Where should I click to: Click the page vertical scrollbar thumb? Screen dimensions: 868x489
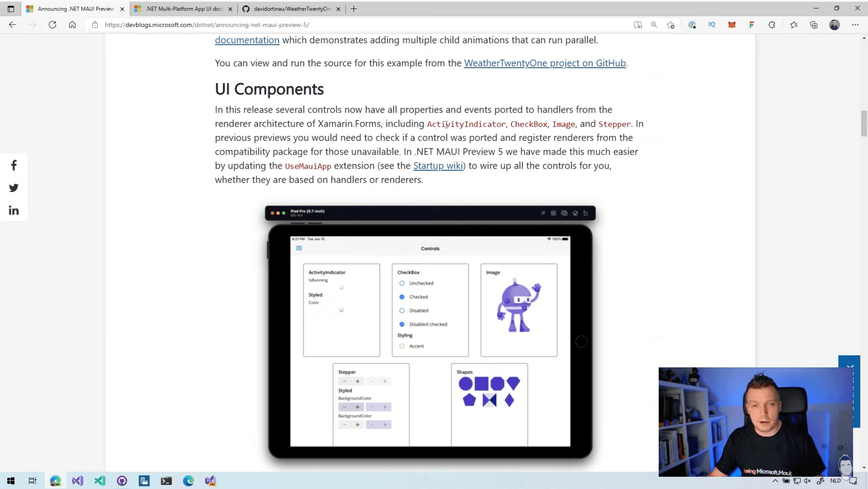tap(864, 123)
